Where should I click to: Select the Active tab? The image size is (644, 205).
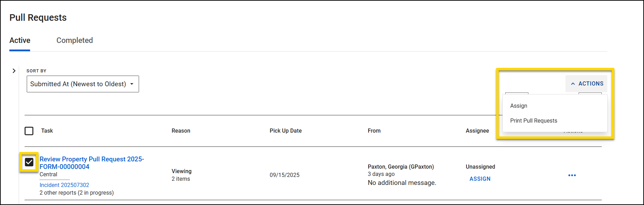pyautogui.click(x=20, y=41)
